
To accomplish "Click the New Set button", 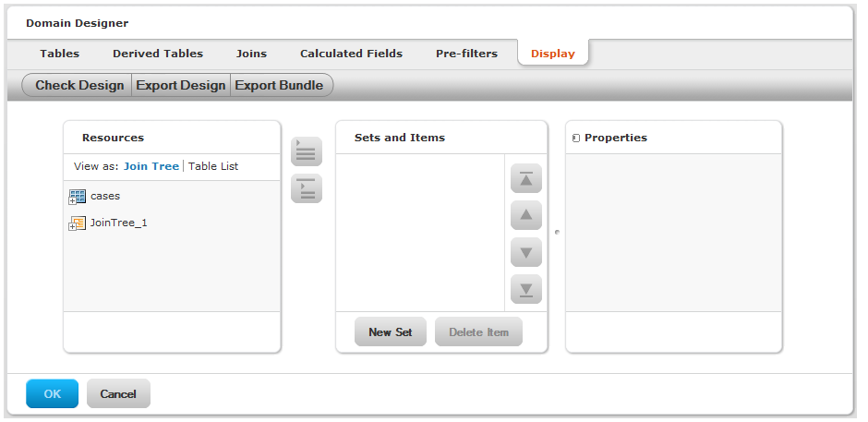I will pyautogui.click(x=391, y=332).
